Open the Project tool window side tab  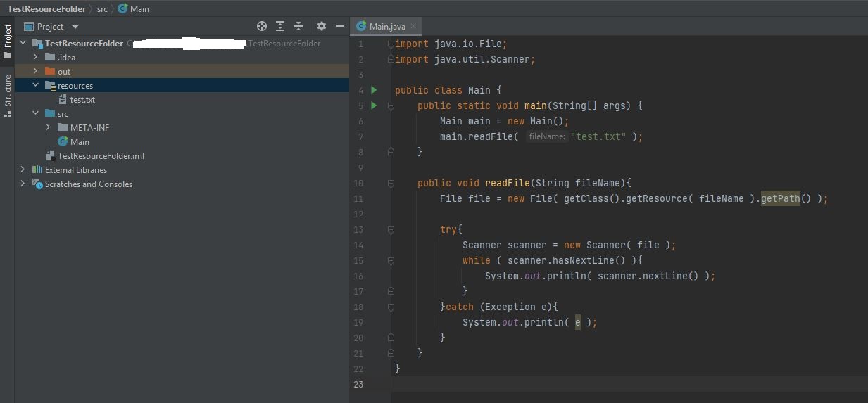(x=7, y=41)
